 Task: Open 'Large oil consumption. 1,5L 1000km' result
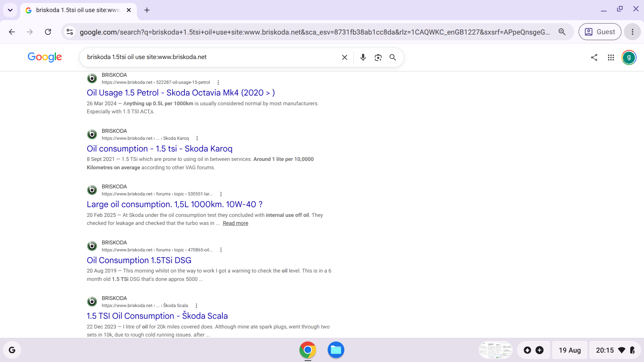click(x=175, y=204)
